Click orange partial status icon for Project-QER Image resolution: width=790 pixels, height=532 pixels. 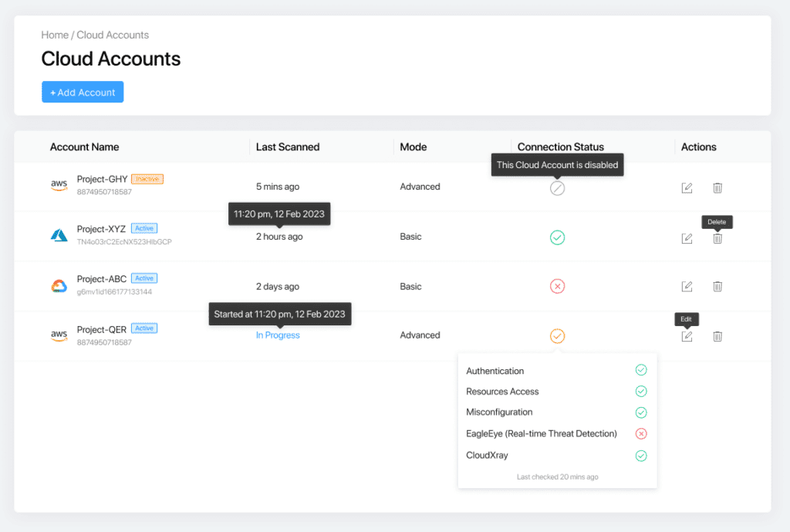[557, 335]
